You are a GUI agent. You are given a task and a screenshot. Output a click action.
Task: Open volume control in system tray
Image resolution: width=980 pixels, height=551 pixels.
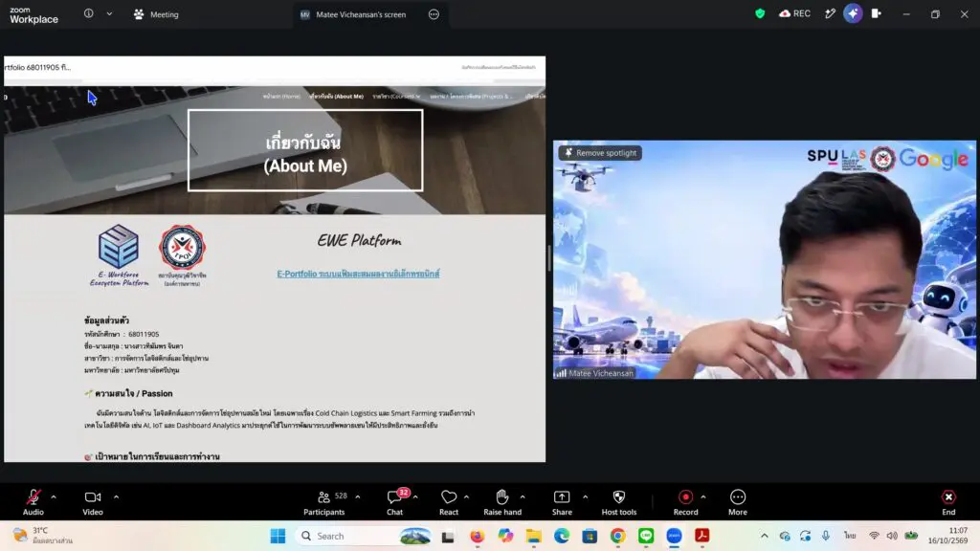coord(892,536)
